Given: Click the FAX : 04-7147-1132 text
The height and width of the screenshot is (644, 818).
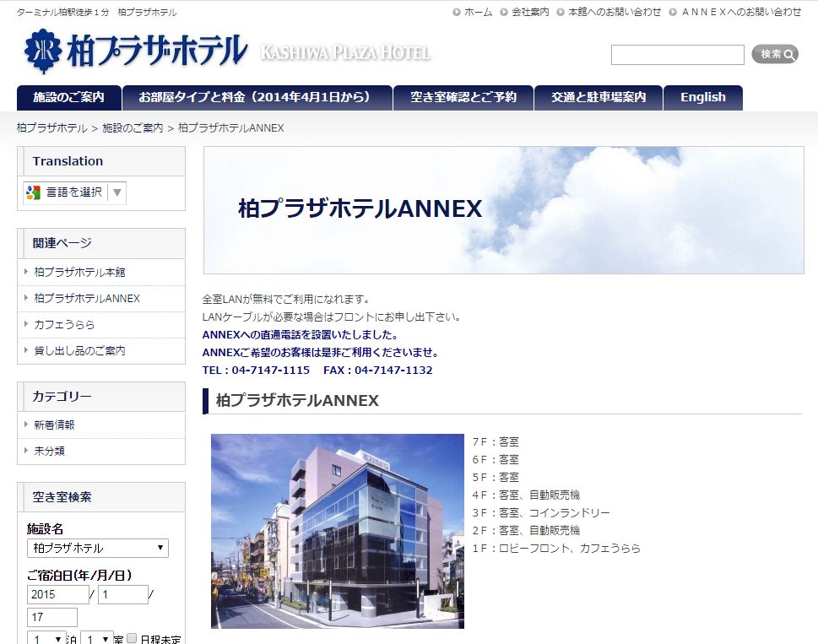Looking at the screenshot, I should pyautogui.click(x=377, y=371).
